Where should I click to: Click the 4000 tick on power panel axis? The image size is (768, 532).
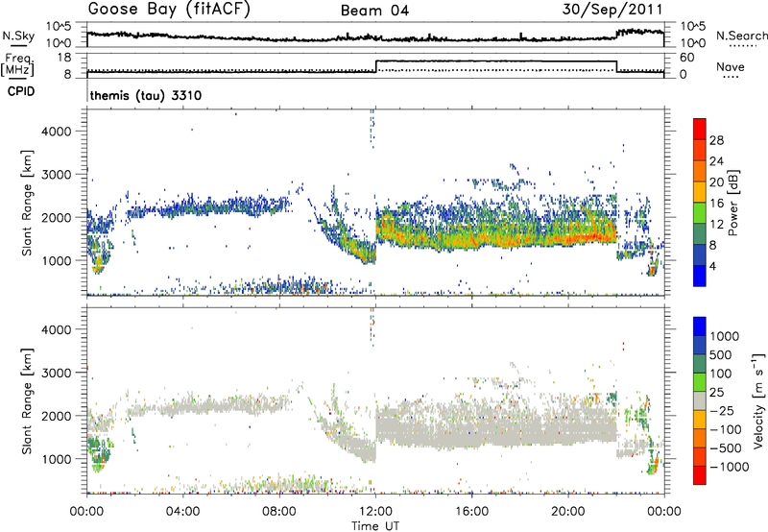(x=56, y=132)
